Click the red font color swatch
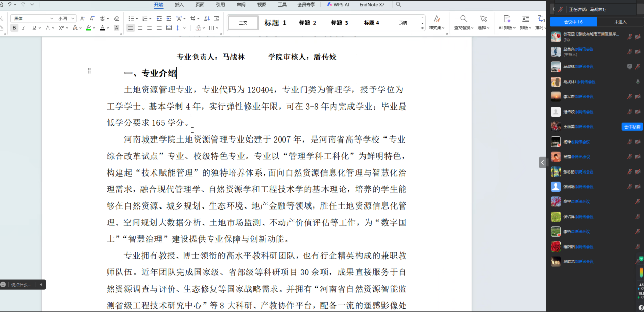This screenshot has width=644, height=312. point(102,28)
